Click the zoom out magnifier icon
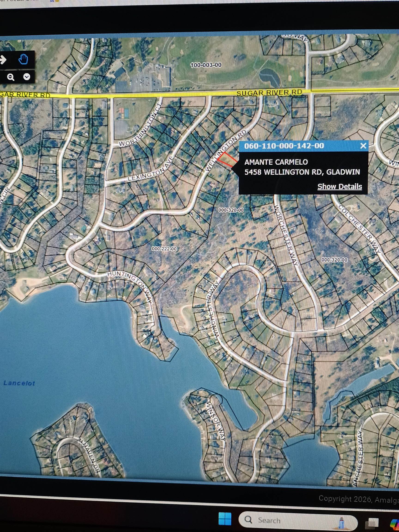 [x=11, y=77]
